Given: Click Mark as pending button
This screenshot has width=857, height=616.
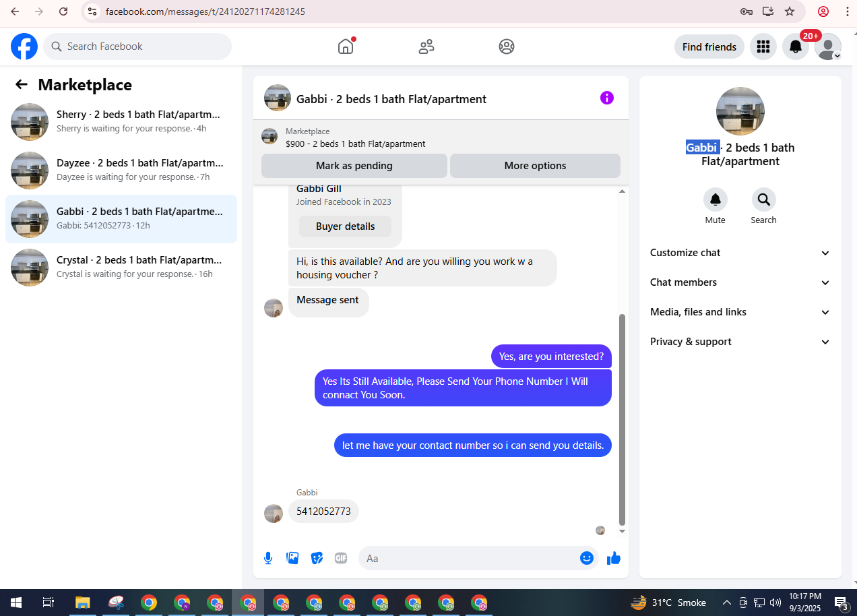Looking at the screenshot, I should 354,166.
